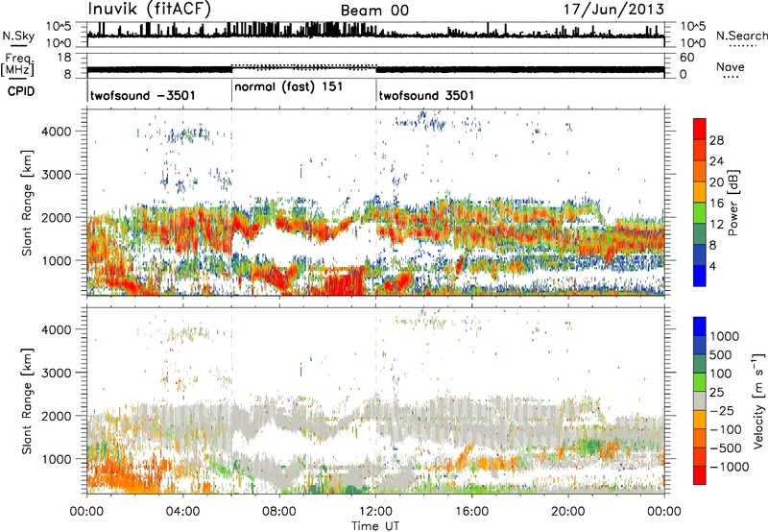Click the "16" power scale value
This screenshot has height=532, width=768.
coord(716,204)
